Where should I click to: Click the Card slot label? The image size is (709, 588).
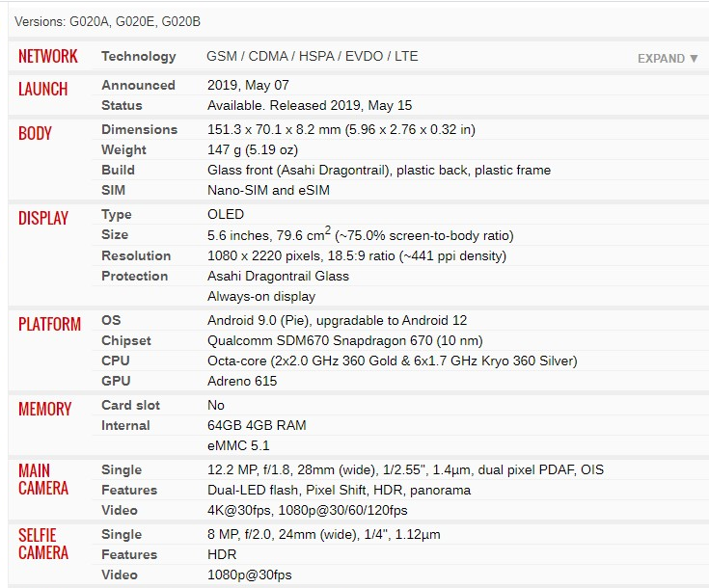(x=130, y=405)
